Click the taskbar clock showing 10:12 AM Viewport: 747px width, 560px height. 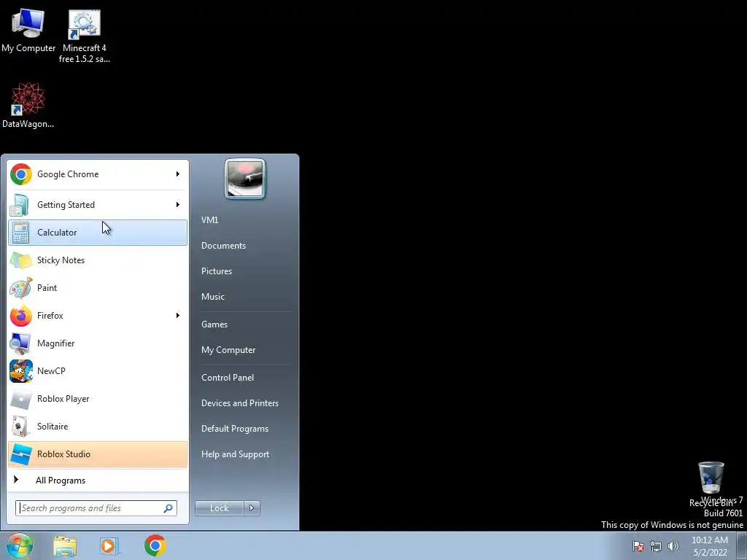(x=710, y=546)
